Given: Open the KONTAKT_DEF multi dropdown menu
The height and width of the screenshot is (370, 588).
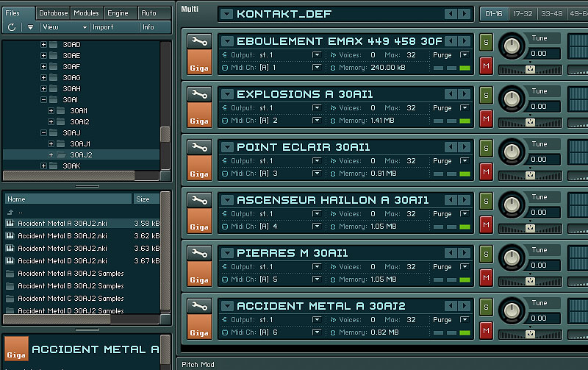Looking at the screenshot, I should tap(226, 14).
